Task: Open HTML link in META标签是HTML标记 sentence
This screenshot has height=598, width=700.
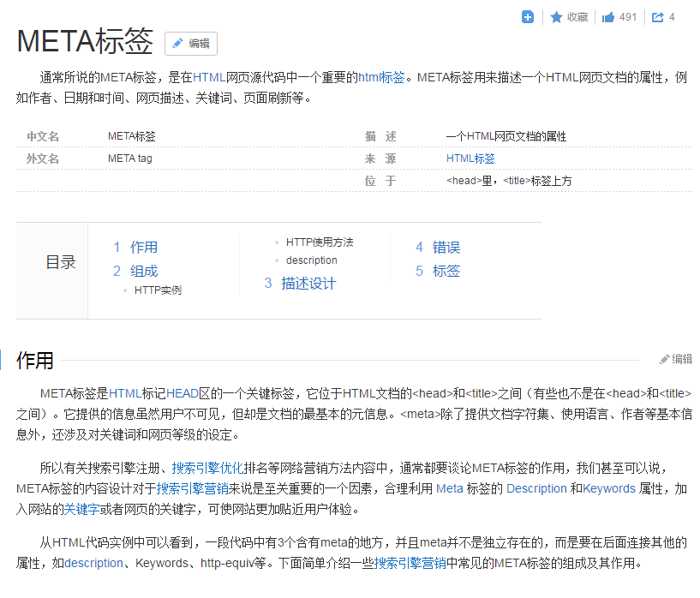Action: (125, 393)
